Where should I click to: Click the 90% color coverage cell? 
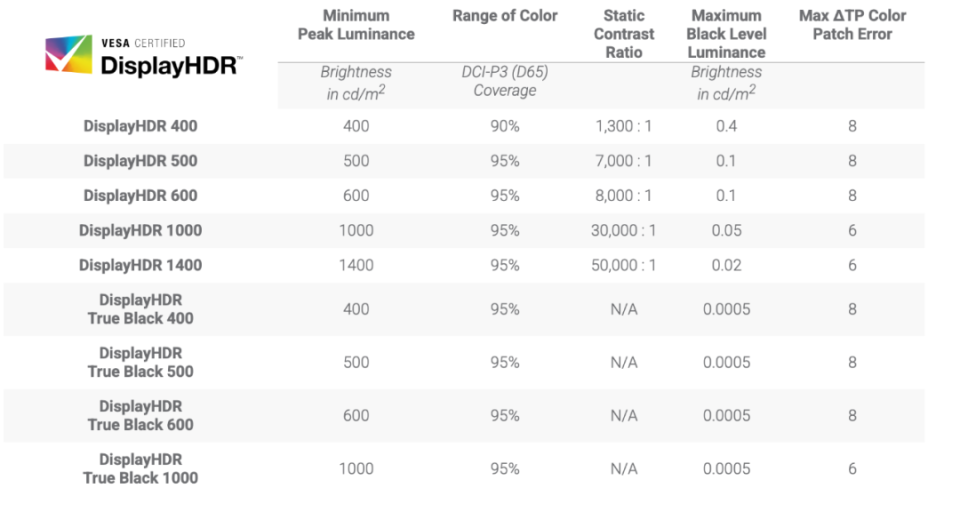(x=505, y=126)
